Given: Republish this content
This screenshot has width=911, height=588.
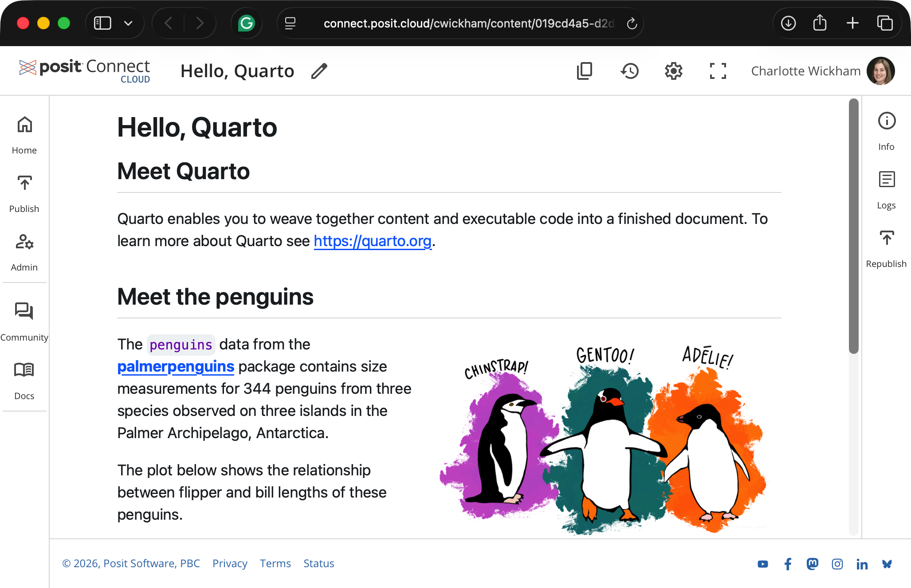Looking at the screenshot, I should (x=886, y=248).
